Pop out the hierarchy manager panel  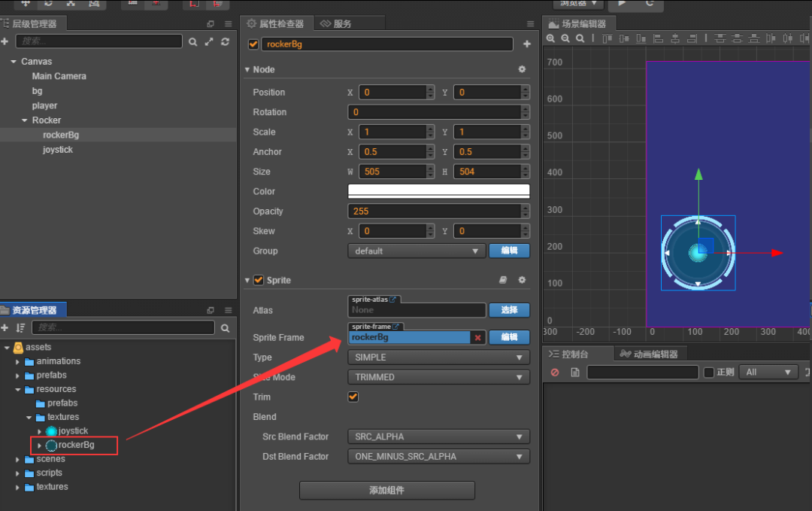(211, 24)
